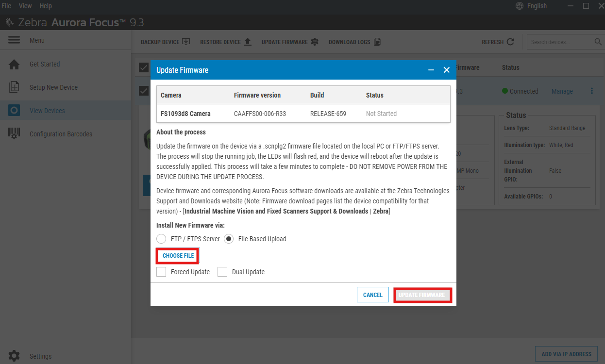Click the Status column header
The width and height of the screenshot is (605, 364).
click(510, 67)
